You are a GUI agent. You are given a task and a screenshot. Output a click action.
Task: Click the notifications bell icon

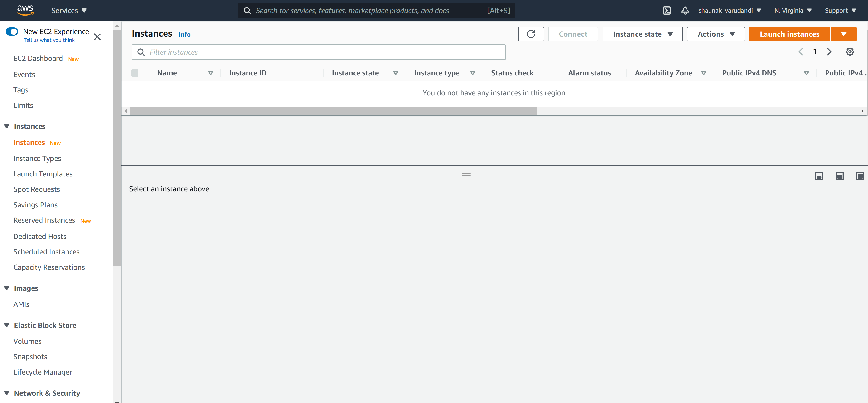pyautogui.click(x=685, y=11)
